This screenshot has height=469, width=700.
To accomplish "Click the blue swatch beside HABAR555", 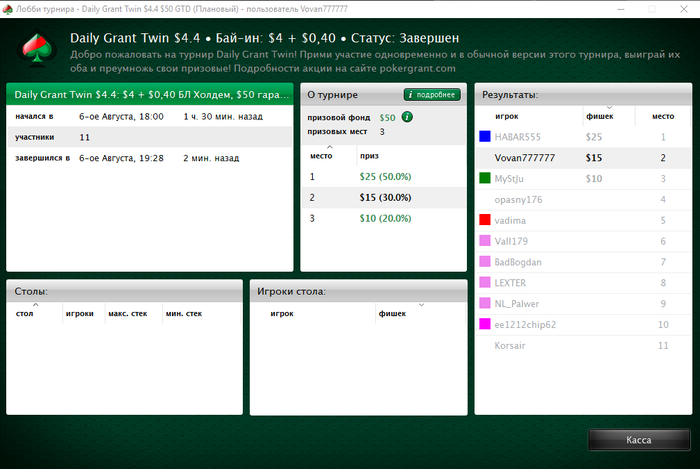I will coord(485,137).
